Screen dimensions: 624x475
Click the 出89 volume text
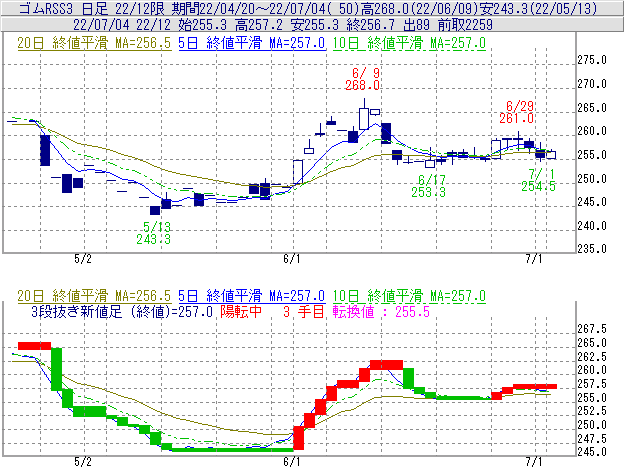point(417,25)
